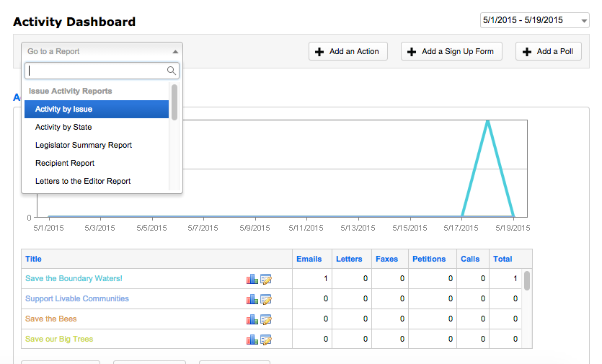The width and height of the screenshot is (602, 364).
Task: Sort table by Total column
Action: (x=503, y=259)
